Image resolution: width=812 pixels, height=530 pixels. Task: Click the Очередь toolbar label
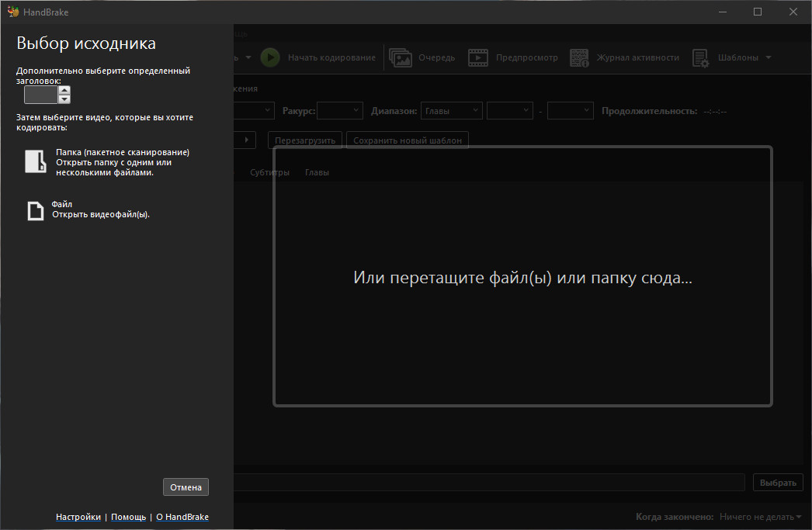(436, 57)
